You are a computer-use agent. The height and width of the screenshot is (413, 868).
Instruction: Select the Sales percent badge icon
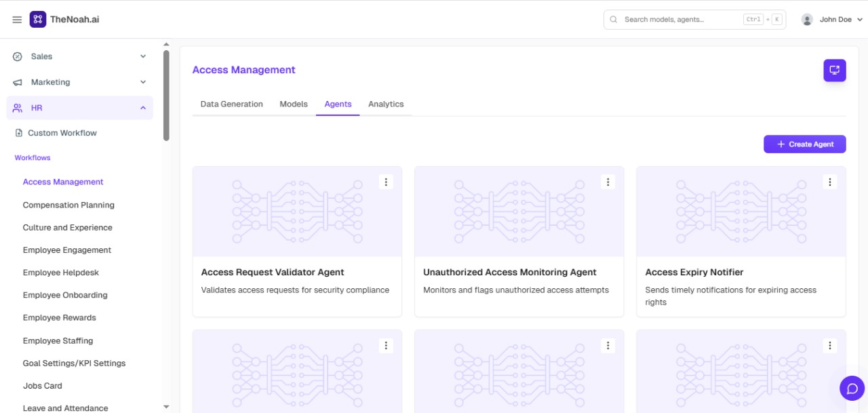[x=16, y=56]
